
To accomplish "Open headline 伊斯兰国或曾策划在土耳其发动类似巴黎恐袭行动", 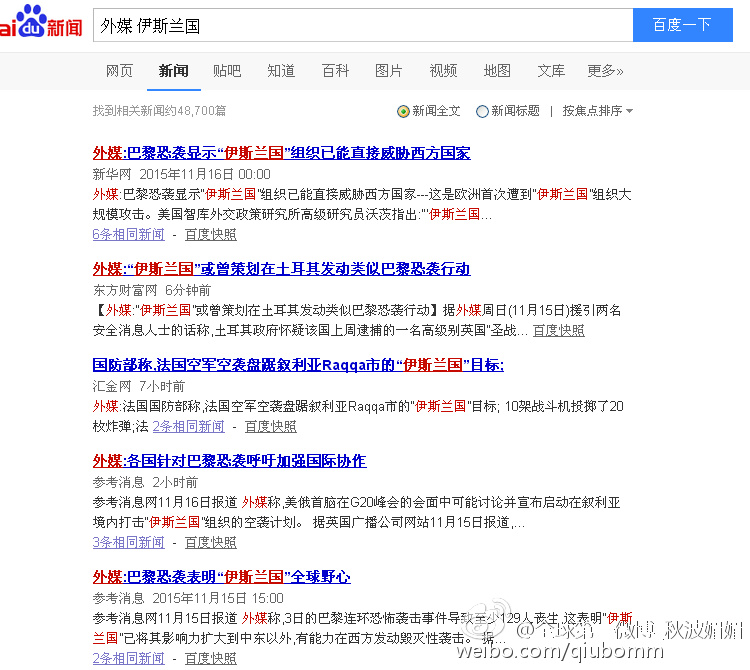I will pos(281,269).
